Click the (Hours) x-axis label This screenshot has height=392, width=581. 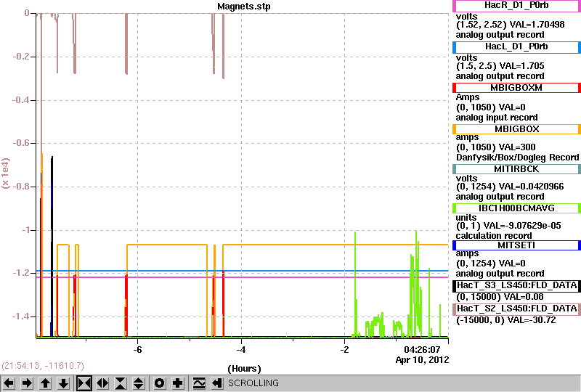(x=244, y=369)
